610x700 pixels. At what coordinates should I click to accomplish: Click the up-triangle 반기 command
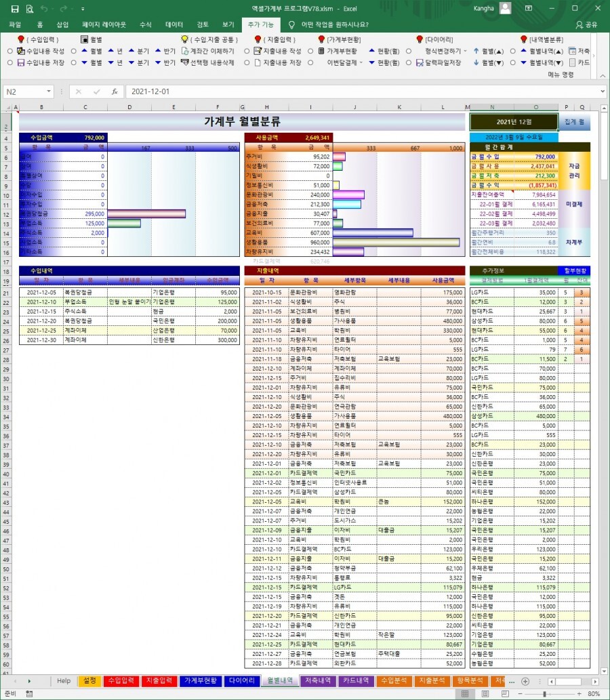tap(165, 52)
